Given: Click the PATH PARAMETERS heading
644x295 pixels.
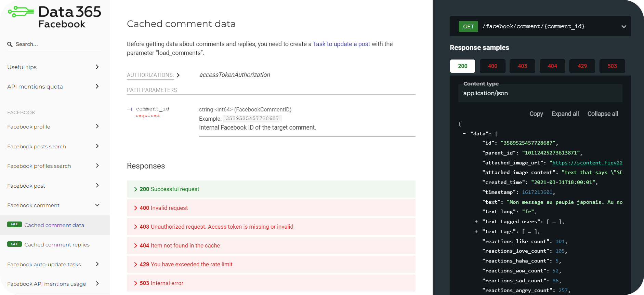Looking at the screenshot, I should pyautogui.click(x=152, y=90).
